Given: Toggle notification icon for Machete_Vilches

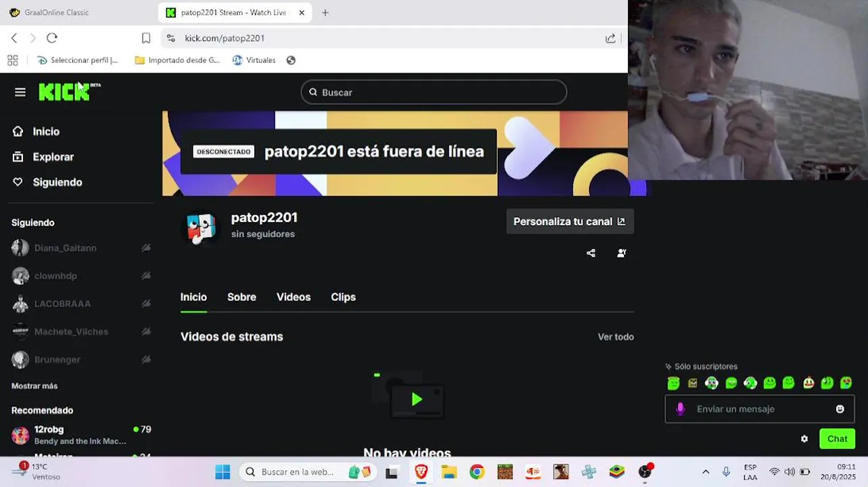Looking at the screenshot, I should [146, 331].
